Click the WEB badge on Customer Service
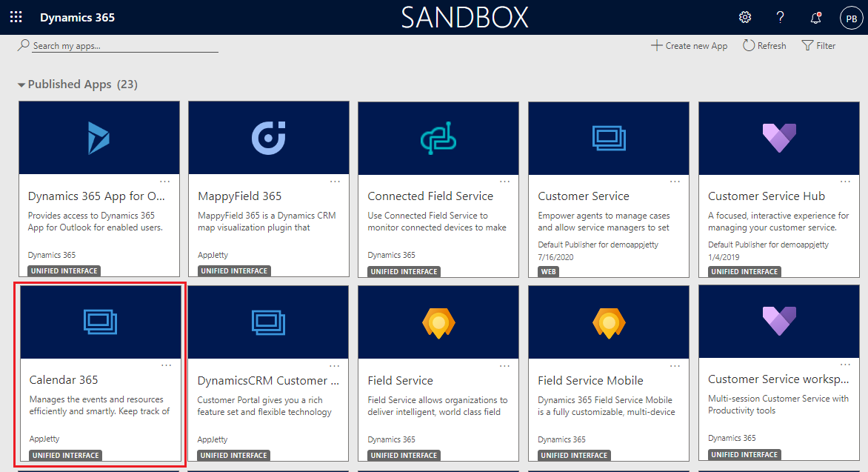868x472 pixels. (x=549, y=271)
